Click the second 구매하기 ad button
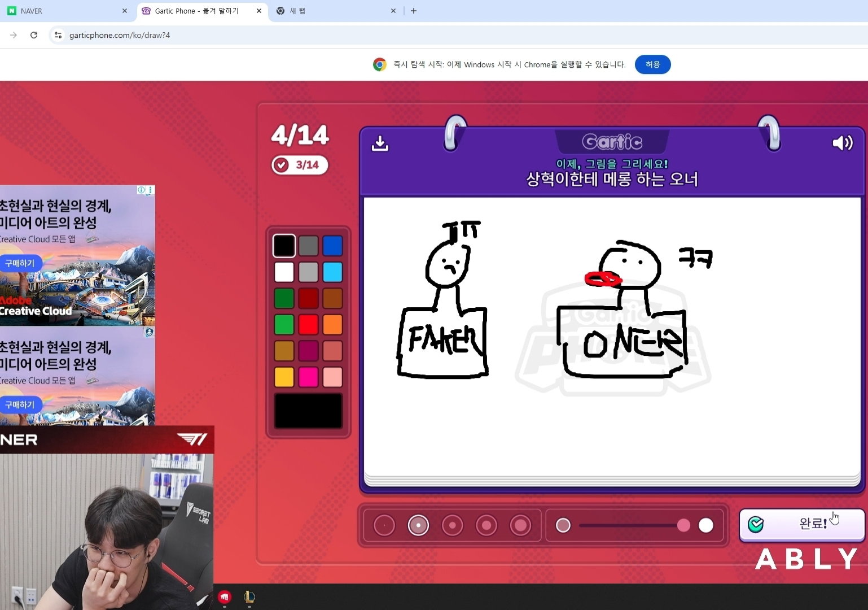 (20, 404)
